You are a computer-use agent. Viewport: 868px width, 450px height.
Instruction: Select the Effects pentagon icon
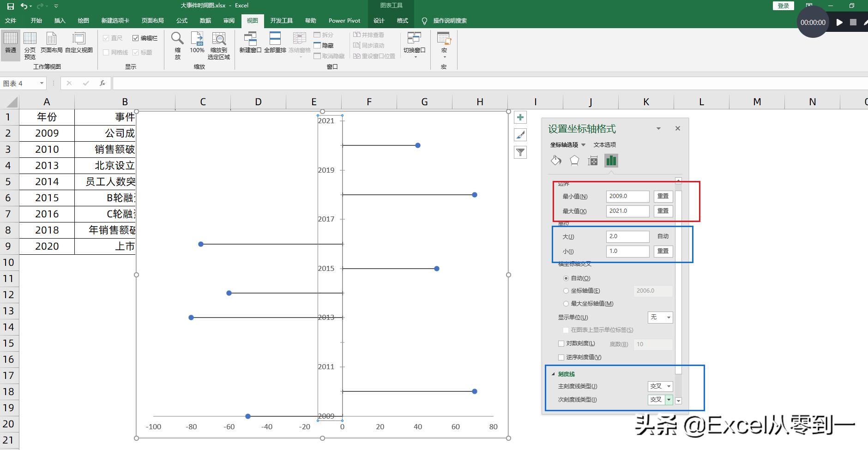pyautogui.click(x=574, y=161)
